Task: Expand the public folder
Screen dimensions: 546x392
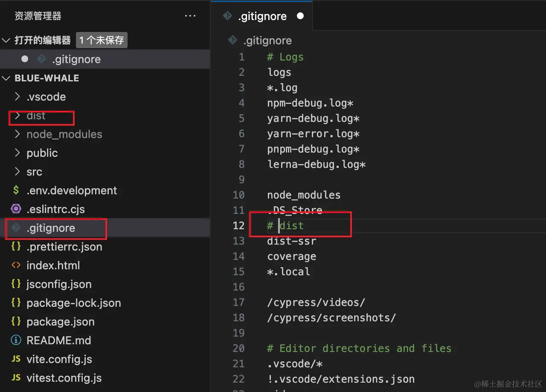Action: (17, 153)
